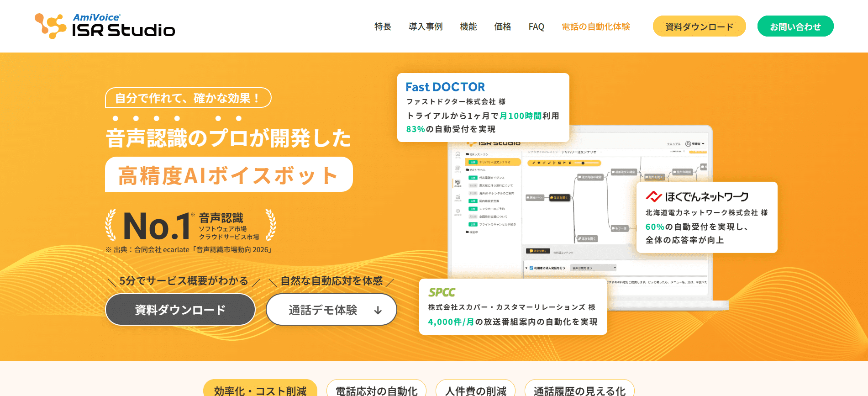Click the SPCC logo
This screenshot has width=868, height=396.
coord(442,292)
